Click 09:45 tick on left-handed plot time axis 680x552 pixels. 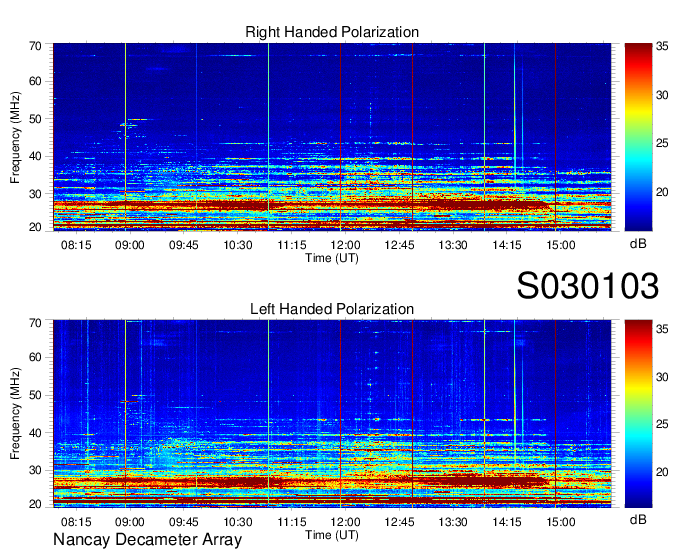(x=183, y=522)
